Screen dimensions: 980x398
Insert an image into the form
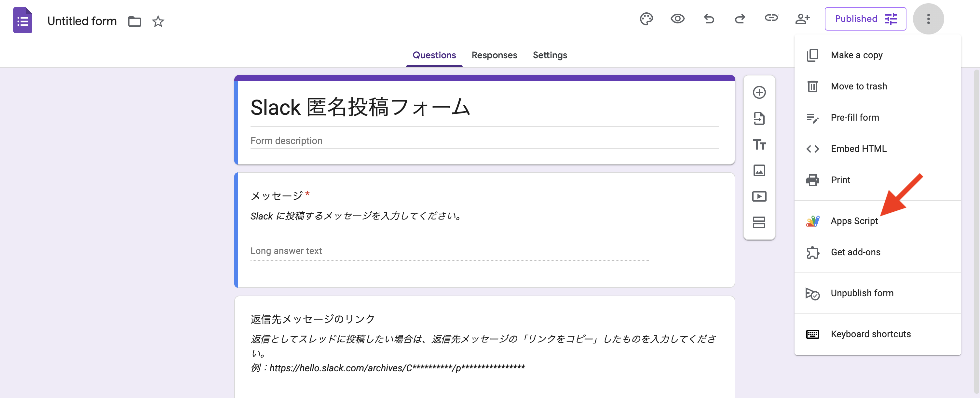759,171
